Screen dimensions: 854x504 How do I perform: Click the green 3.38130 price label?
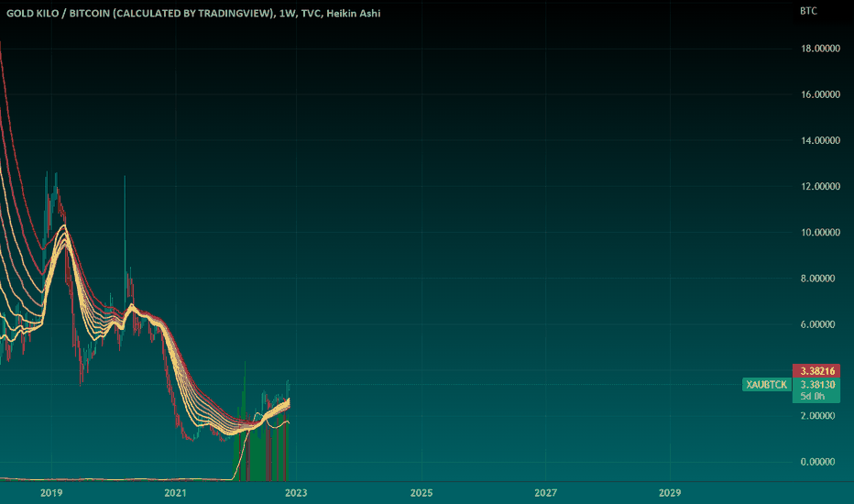click(x=816, y=385)
